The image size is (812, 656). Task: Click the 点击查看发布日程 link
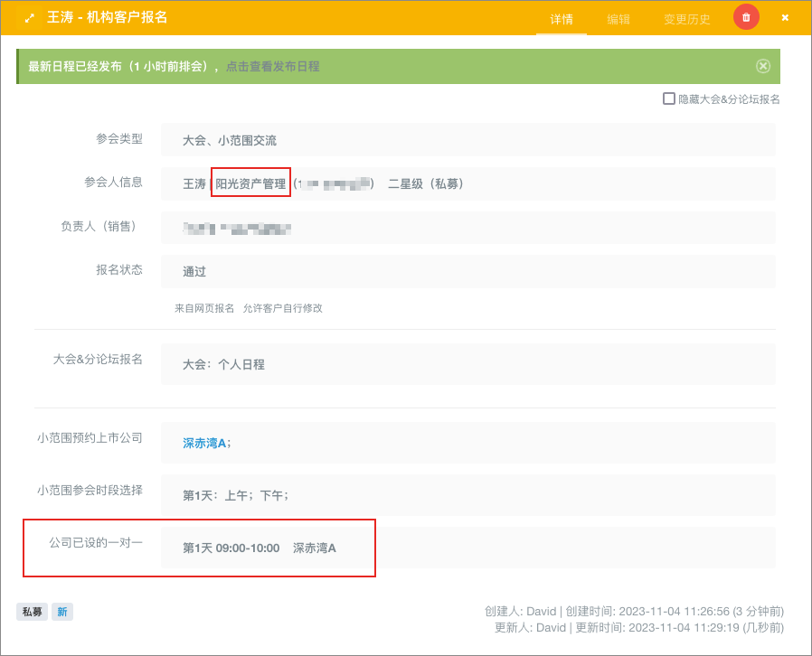(272, 66)
